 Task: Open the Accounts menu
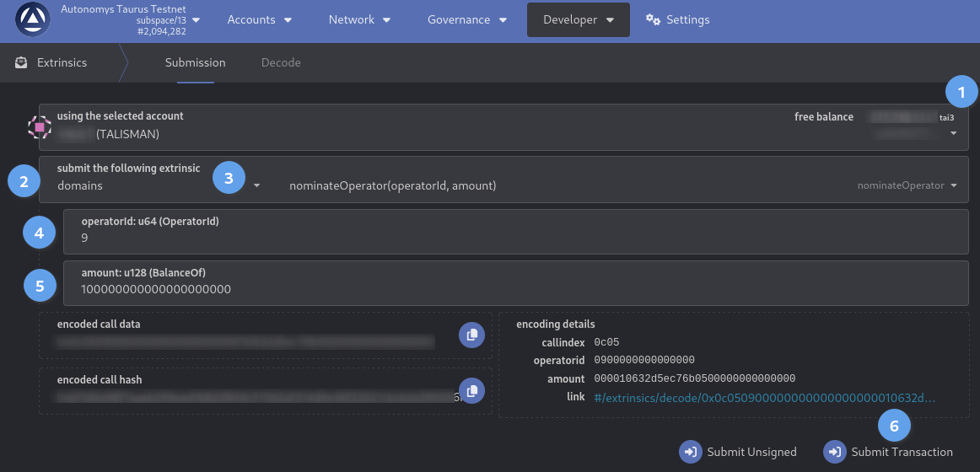pyautogui.click(x=260, y=19)
